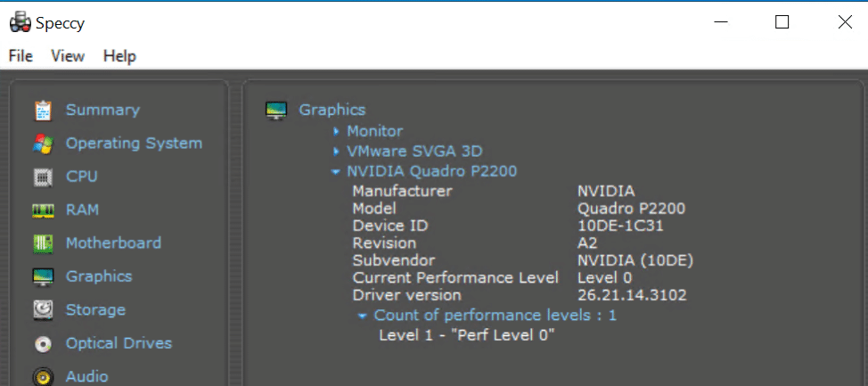The image size is (868, 386).
Task: Maximize the Speccy window
Action: [x=782, y=22]
